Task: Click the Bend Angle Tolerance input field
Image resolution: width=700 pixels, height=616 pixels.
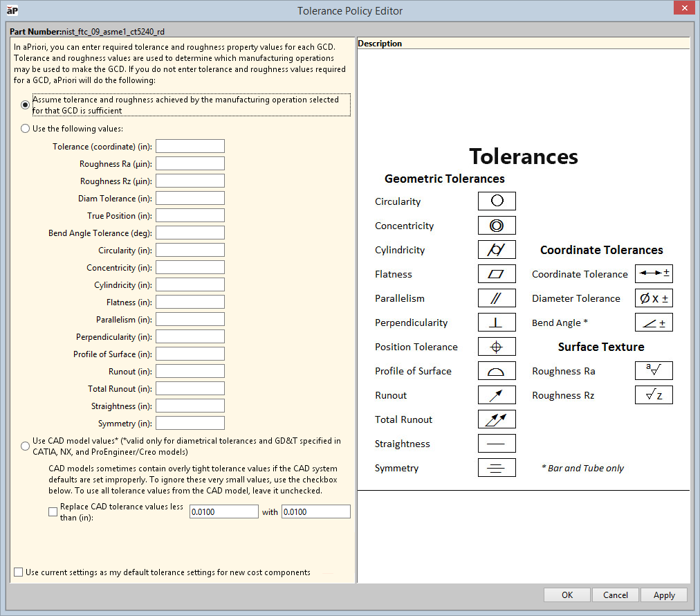Action: pyautogui.click(x=190, y=233)
